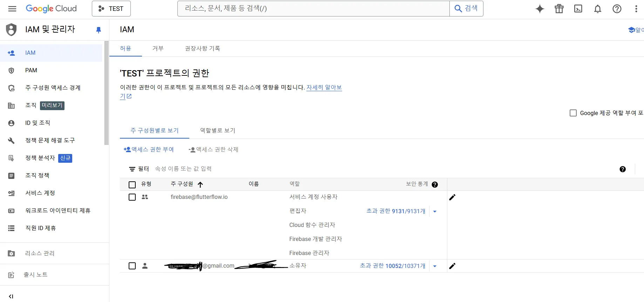Open the TEST project selector
This screenshot has width=644, height=302.
click(111, 9)
